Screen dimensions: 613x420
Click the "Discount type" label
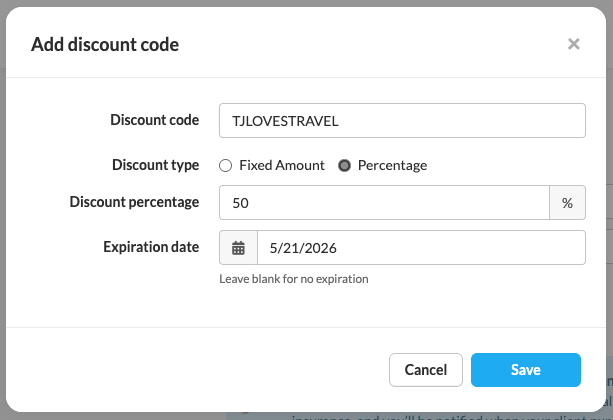(155, 165)
